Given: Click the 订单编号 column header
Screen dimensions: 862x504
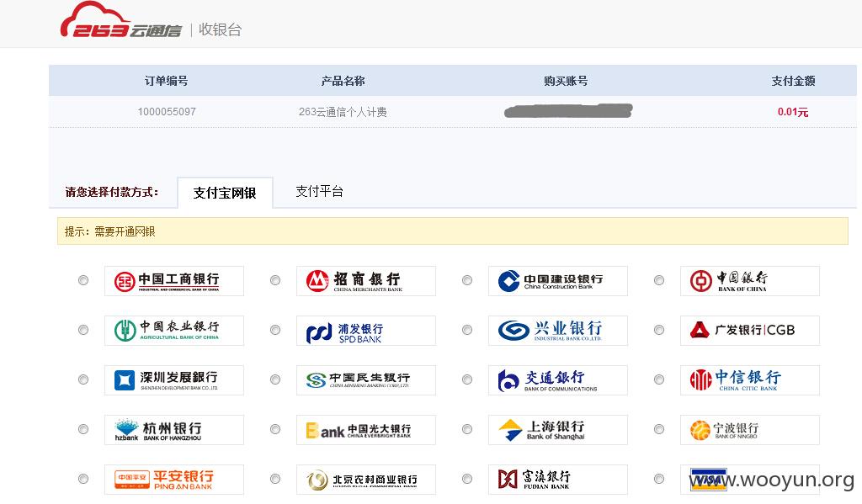Looking at the screenshot, I should tap(167, 81).
